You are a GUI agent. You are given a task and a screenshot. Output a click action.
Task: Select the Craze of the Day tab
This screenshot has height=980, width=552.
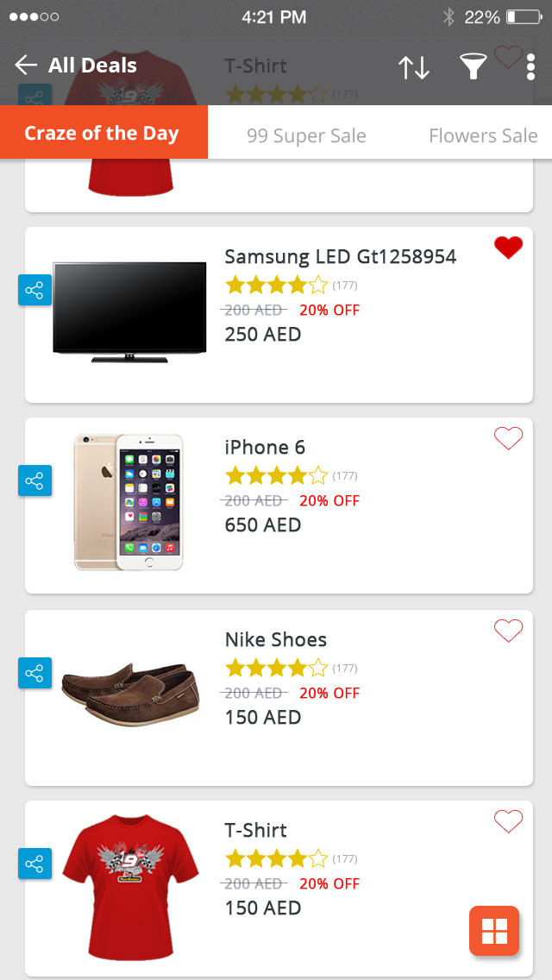pos(103,134)
